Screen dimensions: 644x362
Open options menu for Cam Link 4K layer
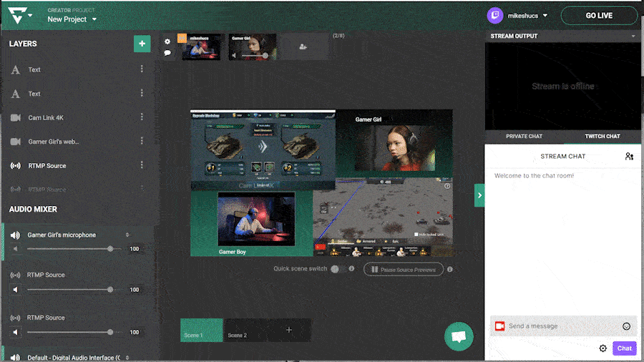click(142, 117)
